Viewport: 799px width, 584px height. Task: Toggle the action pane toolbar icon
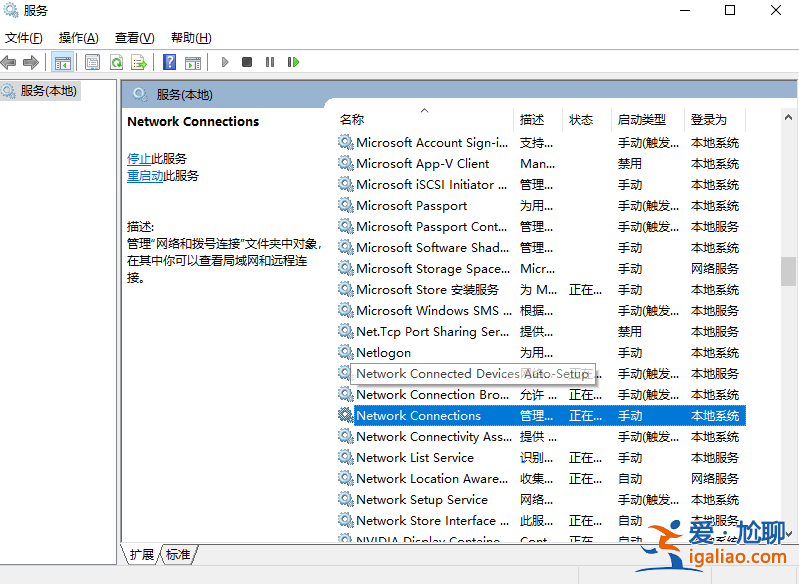pos(193,62)
